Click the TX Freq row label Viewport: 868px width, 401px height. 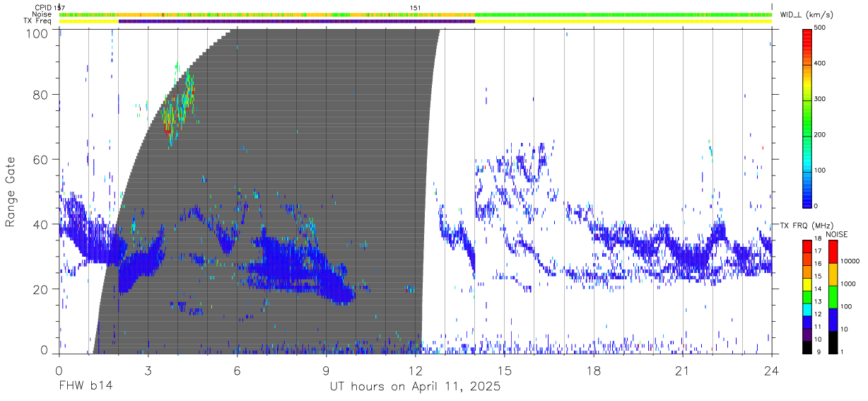pos(38,21)
